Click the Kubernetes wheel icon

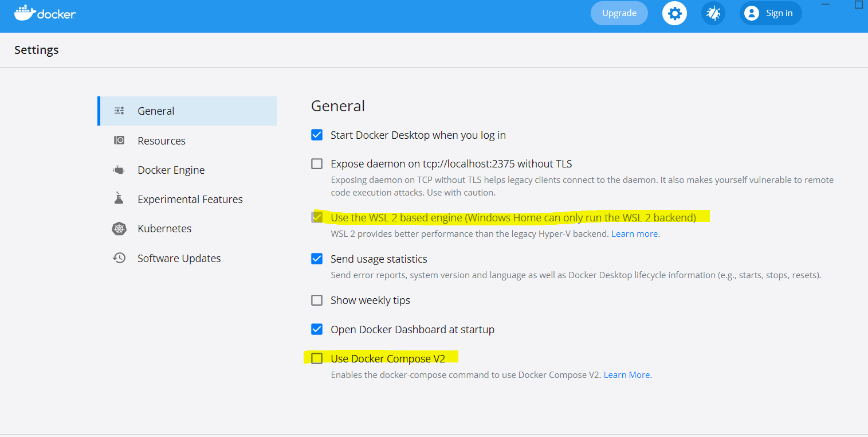pyautogui.click(x=119, y=229)
